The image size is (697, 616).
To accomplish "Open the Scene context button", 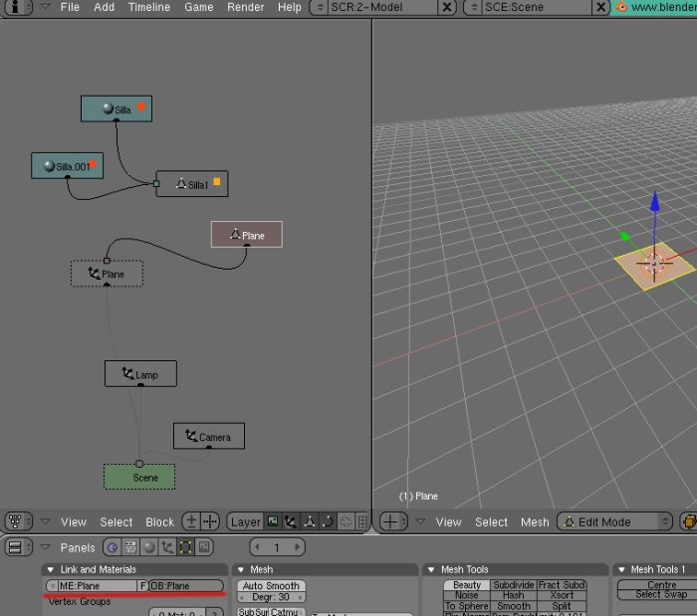I will [x=204, y=547].
